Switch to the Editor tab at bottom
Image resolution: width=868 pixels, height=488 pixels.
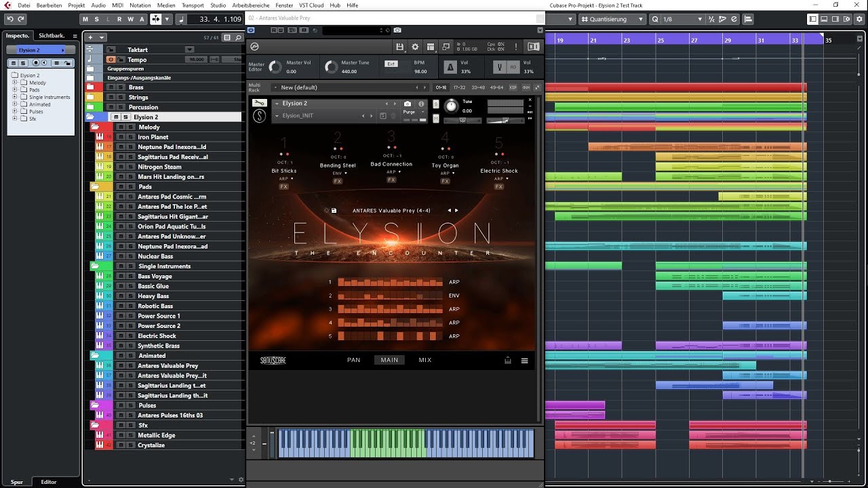[x=49, y=482]
